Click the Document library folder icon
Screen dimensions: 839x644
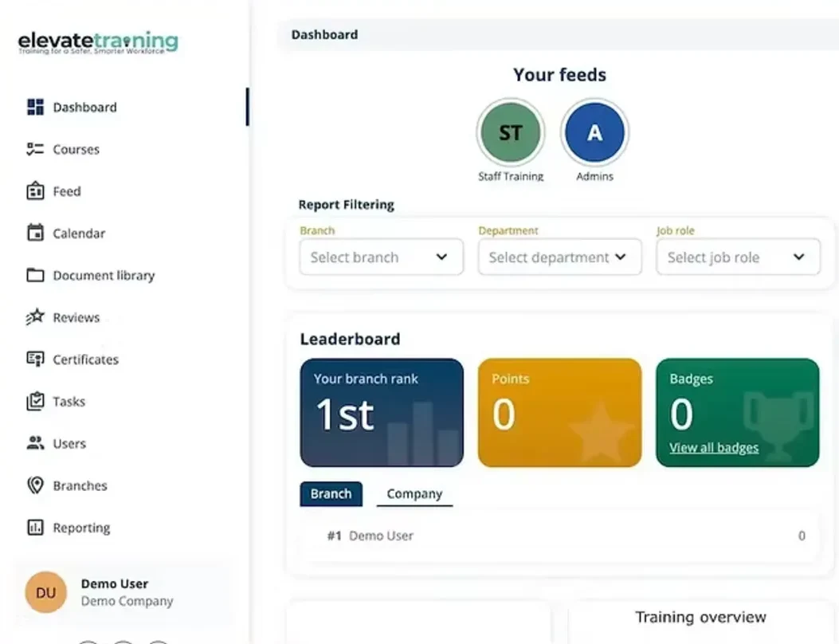(35, 275)
